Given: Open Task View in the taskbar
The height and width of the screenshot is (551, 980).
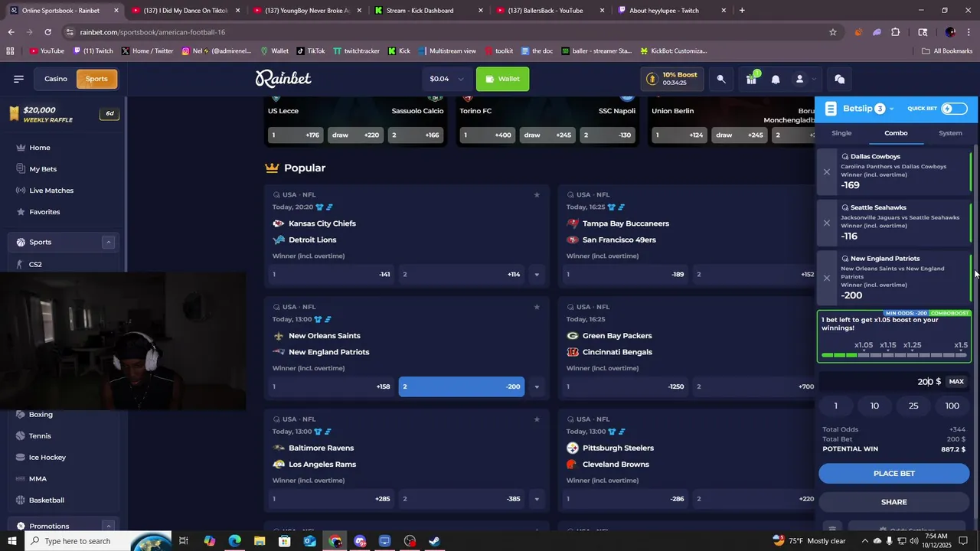Looking at the screenshot, I should pos(184,541).
